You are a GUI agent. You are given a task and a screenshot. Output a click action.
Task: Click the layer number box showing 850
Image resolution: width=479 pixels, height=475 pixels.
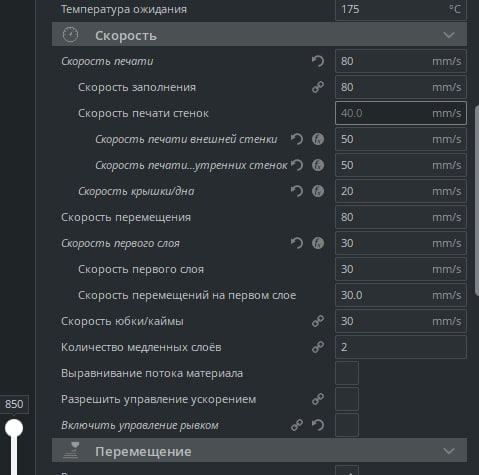[x=14, y=404]
